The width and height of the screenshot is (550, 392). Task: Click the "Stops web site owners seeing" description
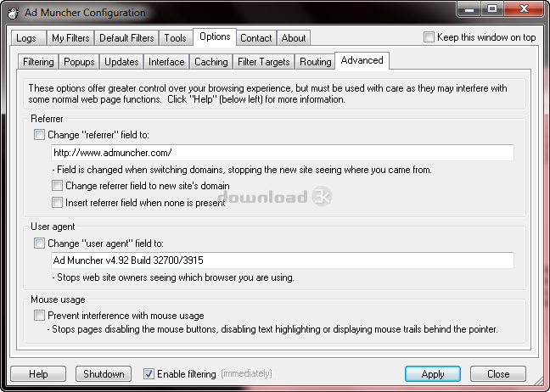pyautogui.click(x=173, y=277)
